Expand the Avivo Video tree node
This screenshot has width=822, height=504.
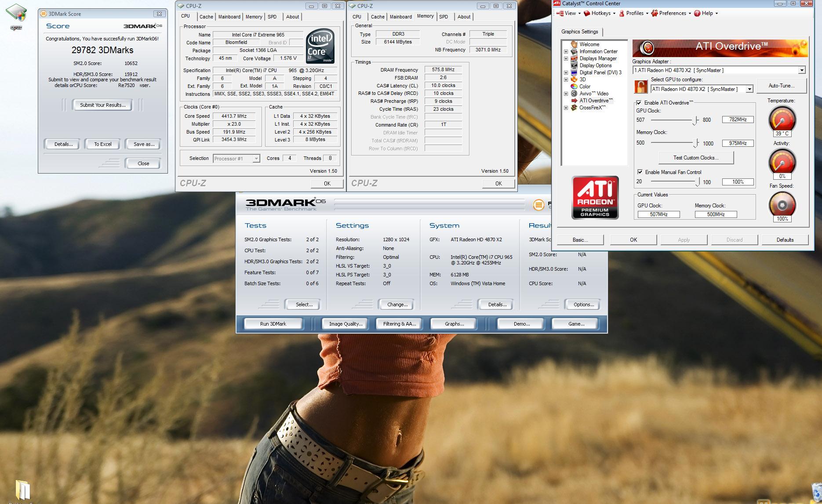pyautogui.click(x=566, y=94)
